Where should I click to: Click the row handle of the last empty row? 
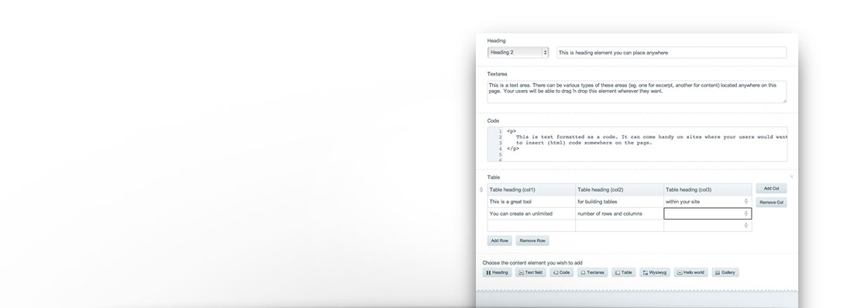tap(746, 226)
